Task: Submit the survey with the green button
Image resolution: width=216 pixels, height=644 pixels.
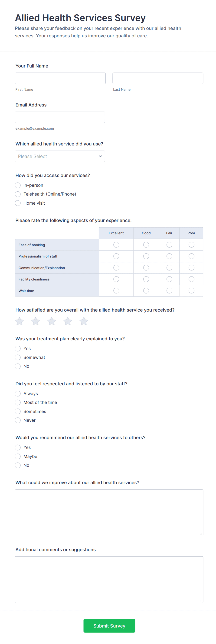Action: pos(109,626)
